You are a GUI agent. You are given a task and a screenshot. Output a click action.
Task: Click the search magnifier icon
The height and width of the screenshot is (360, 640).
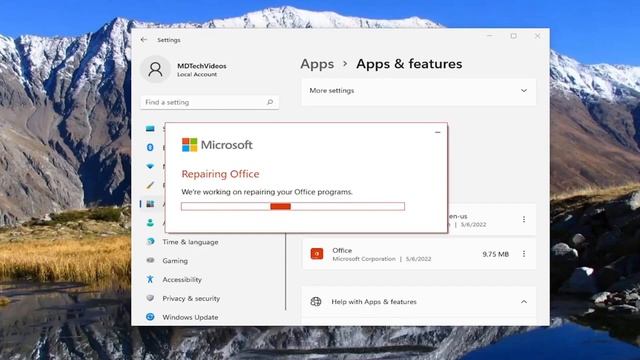(x=270, y=102)
